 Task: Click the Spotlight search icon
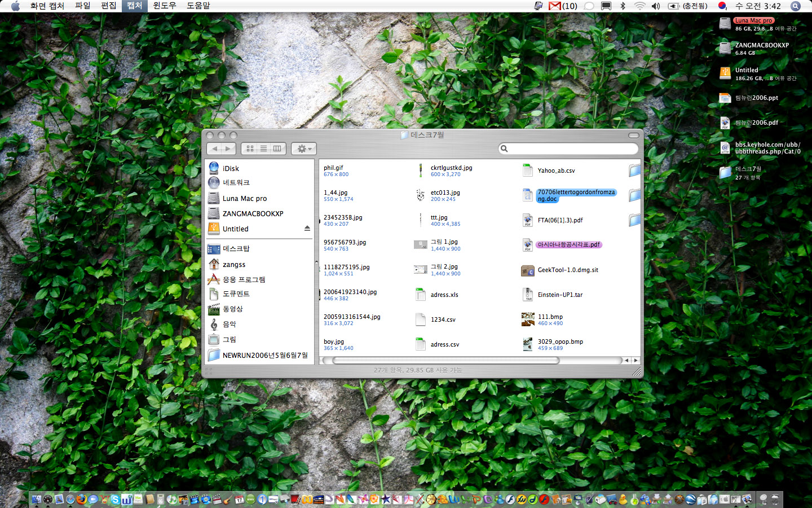pyautogui.click(x=796, y=6)
